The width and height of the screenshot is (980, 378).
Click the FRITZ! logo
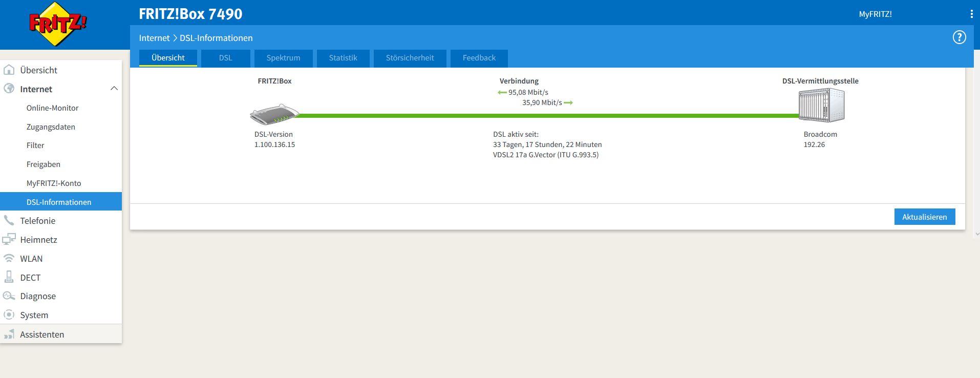point(58,24)
